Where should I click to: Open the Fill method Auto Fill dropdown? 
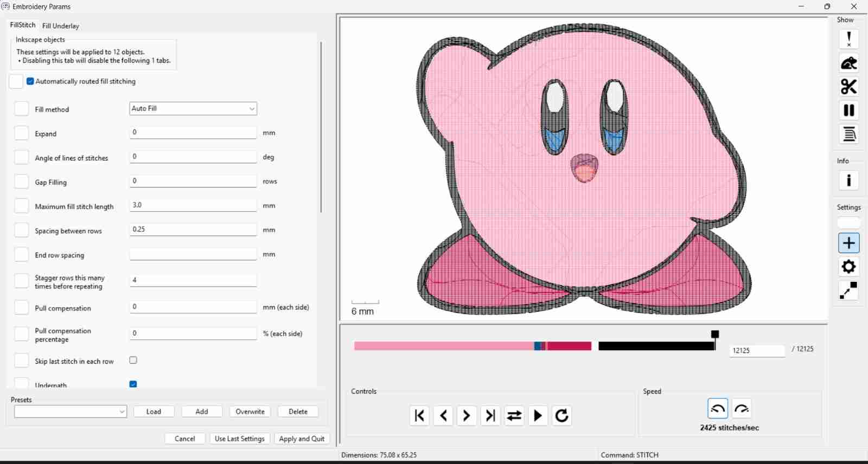pyautogui.click(x=193, y=108)
